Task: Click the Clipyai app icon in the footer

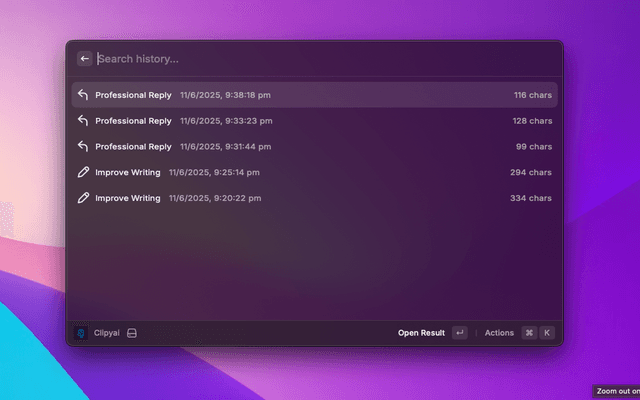Action: point(82,333)
